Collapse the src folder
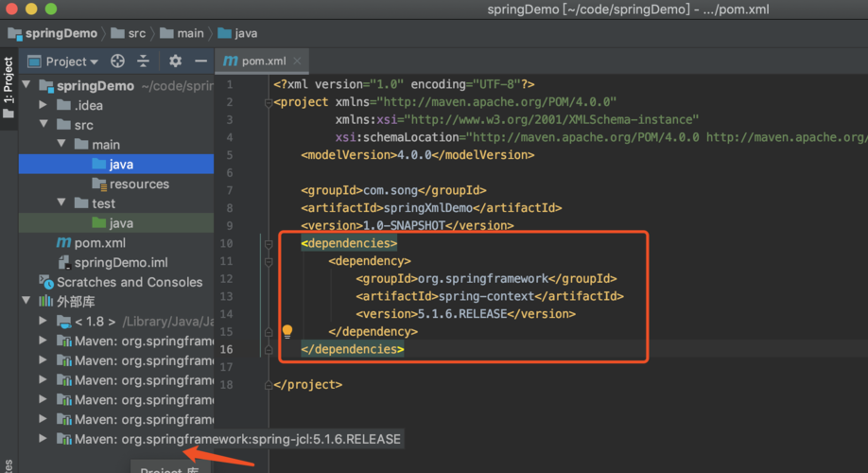 [x=43, y=124]
